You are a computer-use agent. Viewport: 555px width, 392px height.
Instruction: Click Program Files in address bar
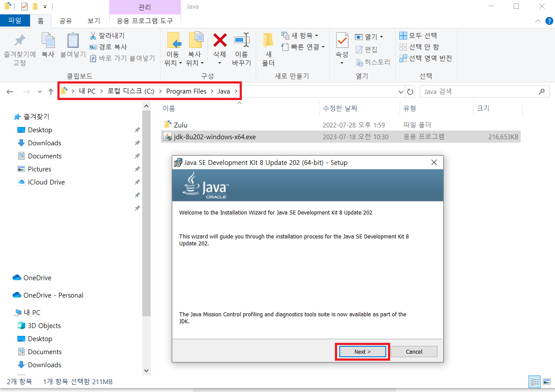186,91
